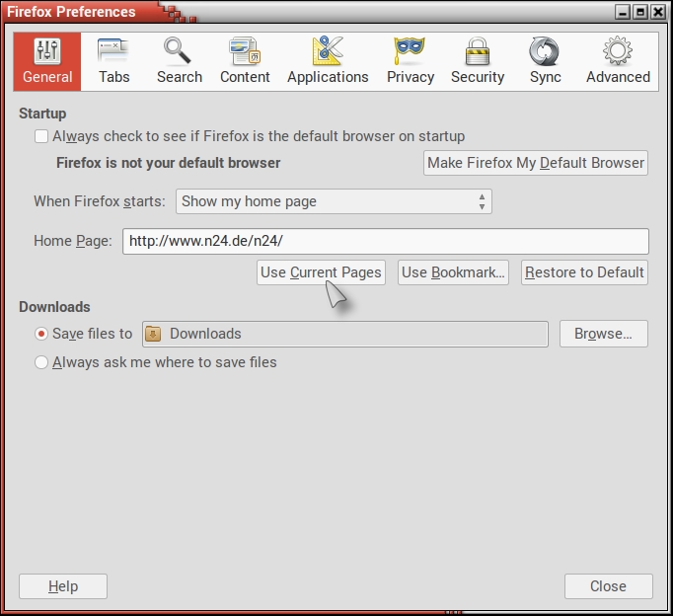Close the preferences with Close button
Viewport: 673px width, 616px height.
tap(609, 586)
